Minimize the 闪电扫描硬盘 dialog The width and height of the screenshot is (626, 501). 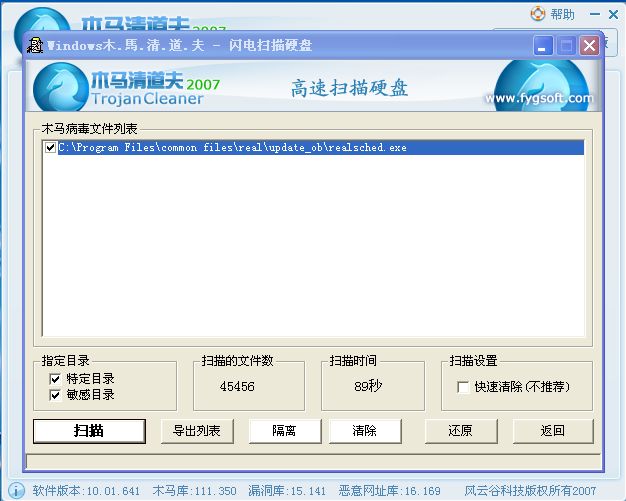coord(543,46)
